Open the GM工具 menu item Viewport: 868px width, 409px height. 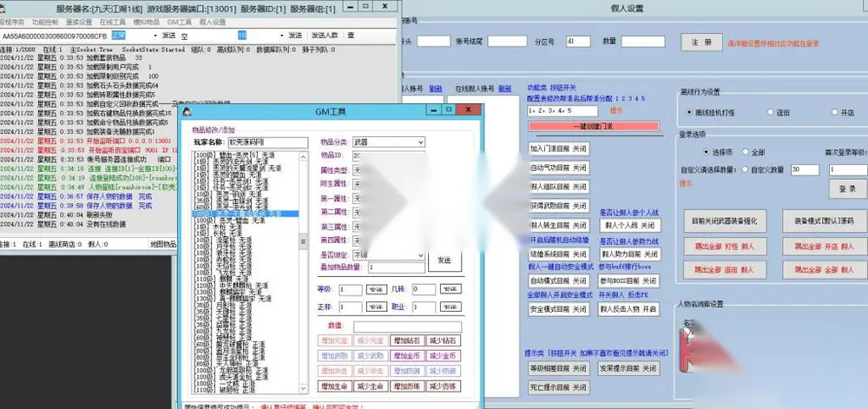[x=180, y=22]
